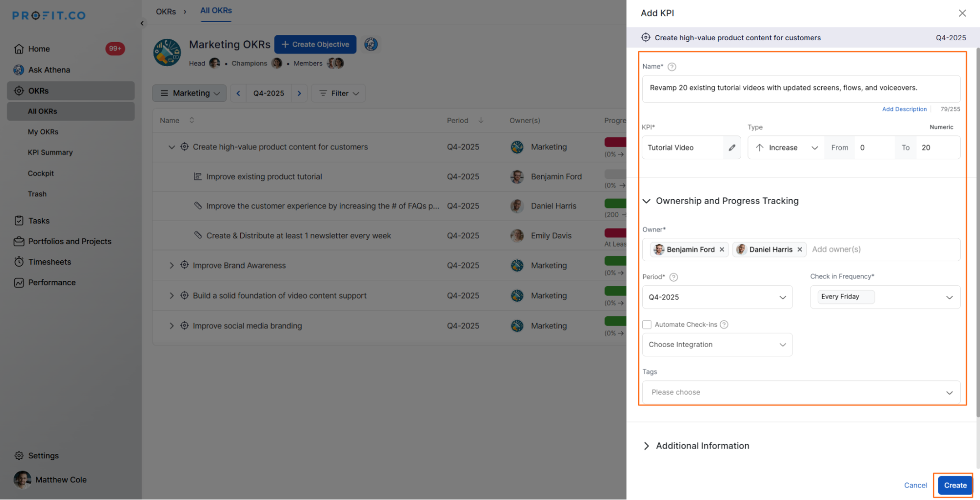980x500 pixels.
Task: Select the All OKRs breadcrumb tab
Action: point(216,11)
